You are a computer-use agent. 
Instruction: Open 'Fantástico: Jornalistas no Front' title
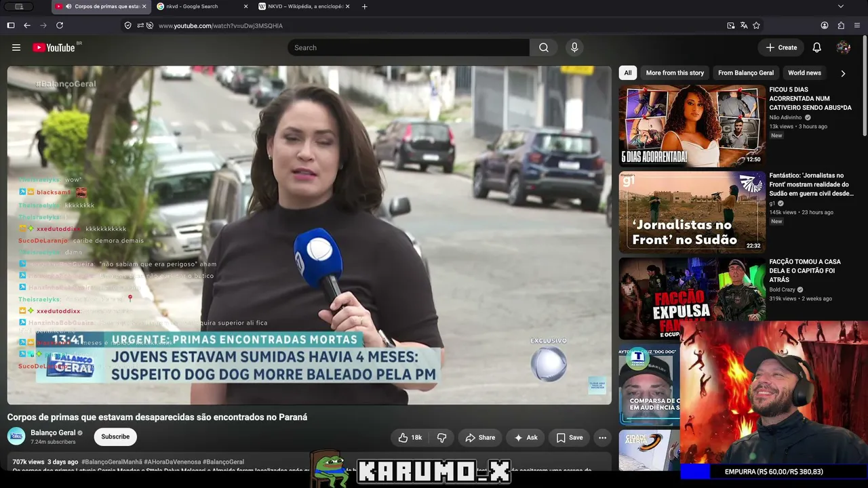(x=811, y=184)
